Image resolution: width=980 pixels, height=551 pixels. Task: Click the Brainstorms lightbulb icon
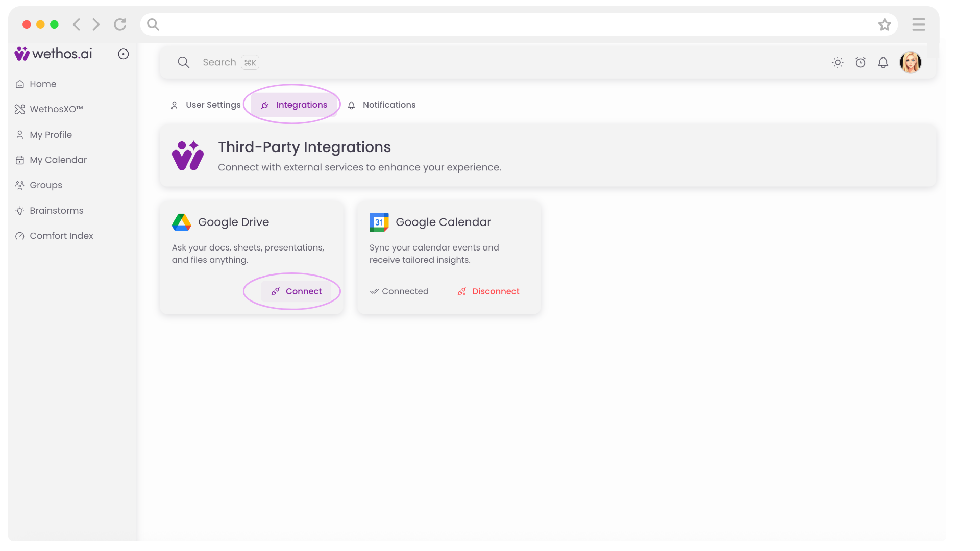click(19, 210)
